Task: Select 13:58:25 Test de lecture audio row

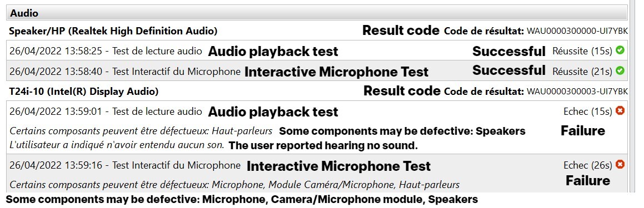Action: point(317,51)
